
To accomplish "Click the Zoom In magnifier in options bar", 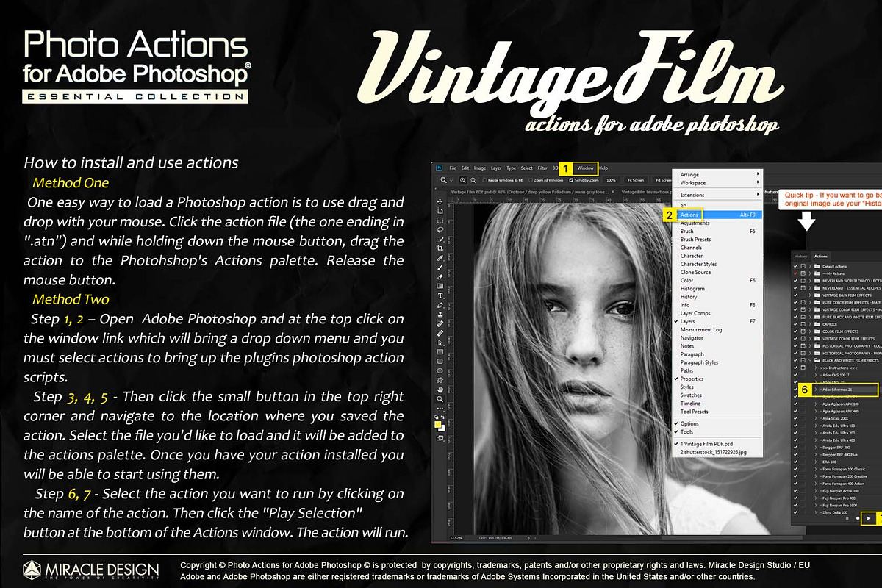I will [463, 180].
